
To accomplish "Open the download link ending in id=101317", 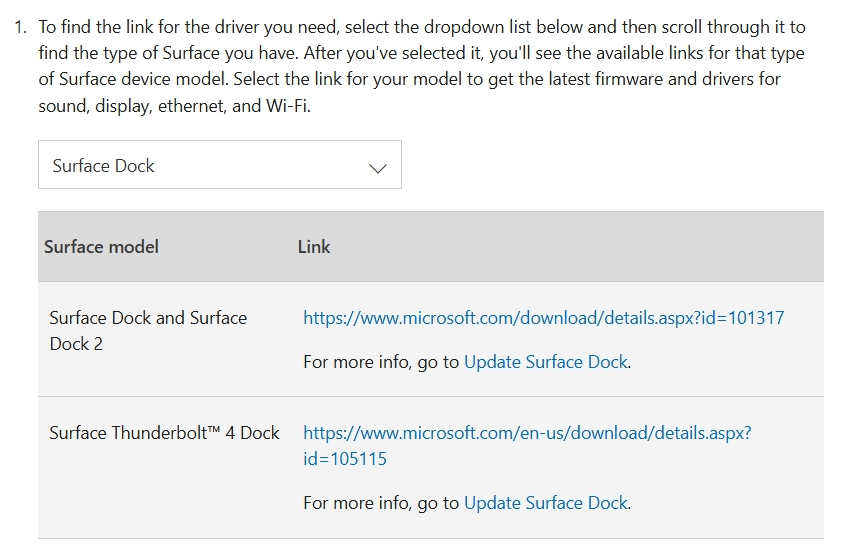I will (543, 318).
